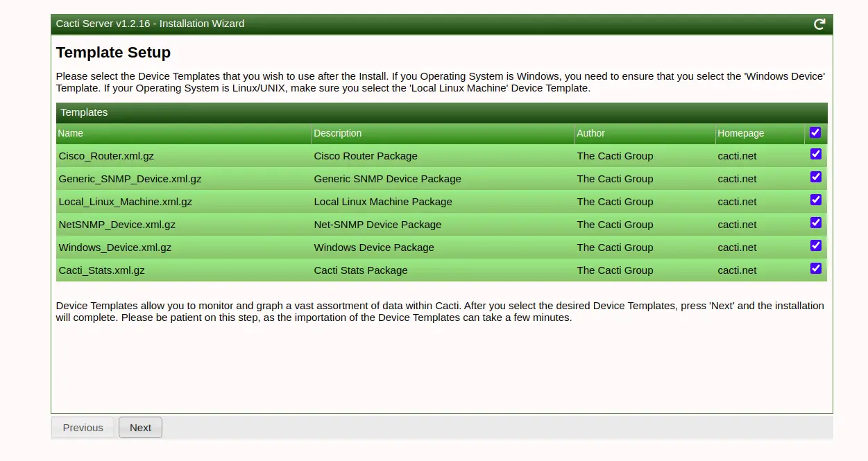Click the refresh icon in wizard title bar
This screenshot has width=868, height=461.
tap(819, 24)
